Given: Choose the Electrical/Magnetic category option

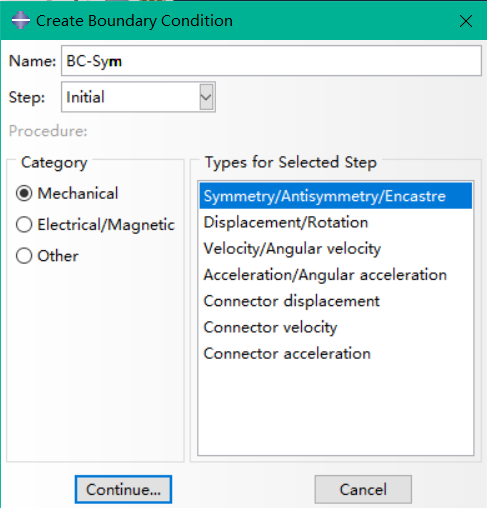Looking at the screenshot, I should point(24,224).
